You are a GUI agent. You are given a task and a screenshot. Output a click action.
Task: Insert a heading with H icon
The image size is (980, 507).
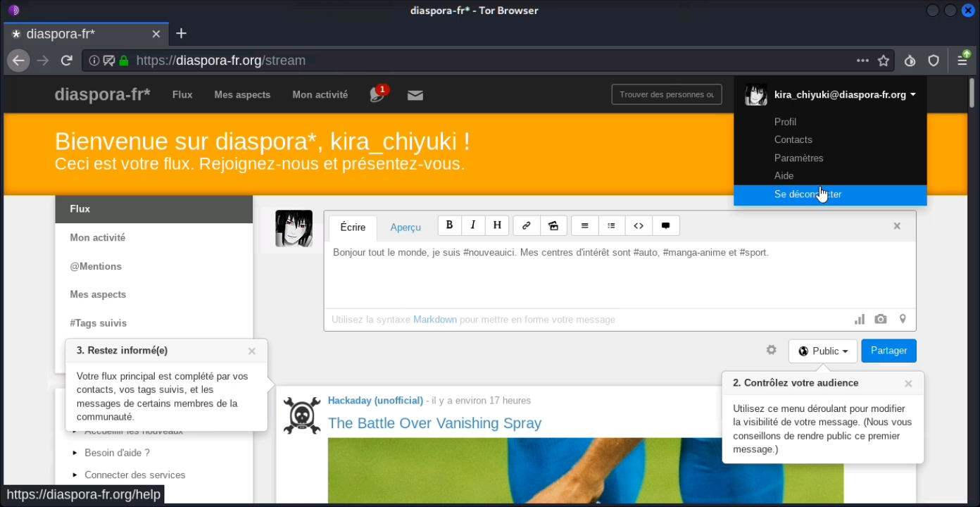[497, 225]
